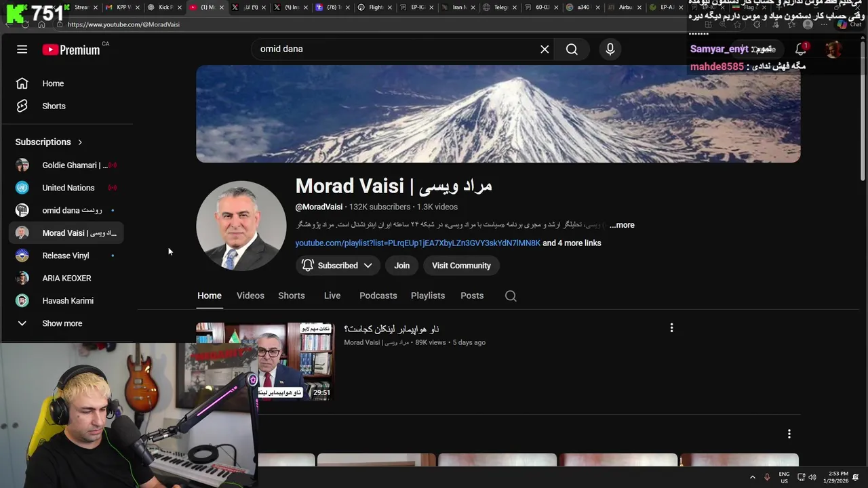Image resolution: width=868 pixels, height=488 pixels.
Task: Expand the Subscriptions section arrow
Action: point(80,142)
